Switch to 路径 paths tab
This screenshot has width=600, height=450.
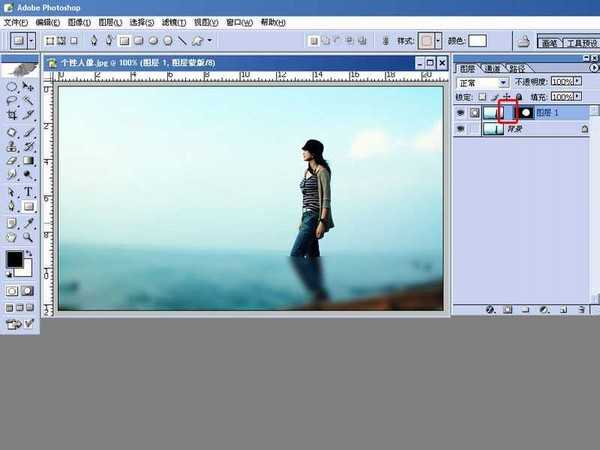coord(517,68)
